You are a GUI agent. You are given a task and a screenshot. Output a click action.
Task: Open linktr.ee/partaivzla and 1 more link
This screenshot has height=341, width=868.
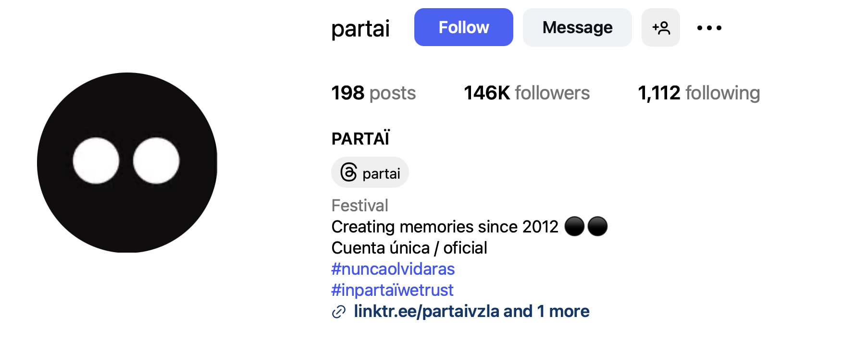pyautogui.click(x=471, y=311)
